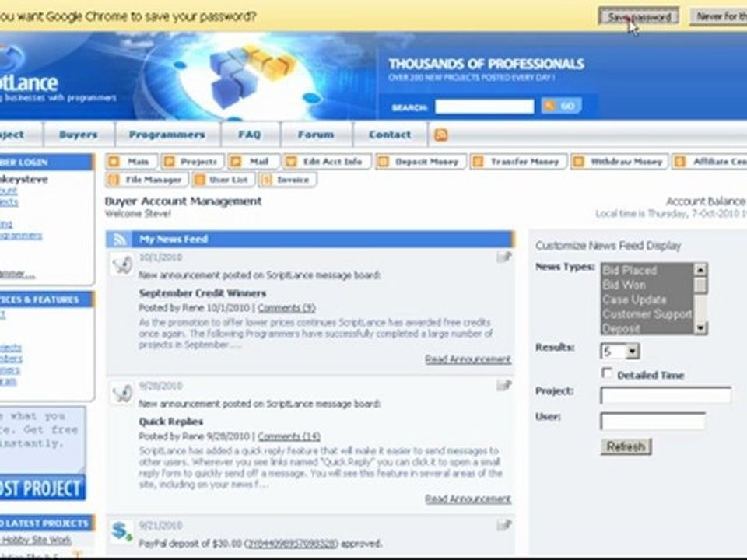Click the orange GO search button
747x560 pixels.
(561, 106)
